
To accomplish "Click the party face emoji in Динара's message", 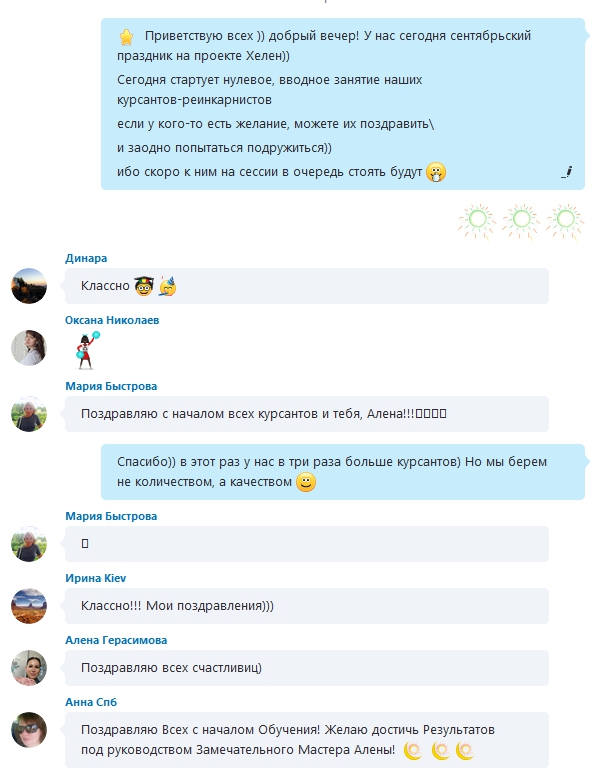I will (167, 286).
